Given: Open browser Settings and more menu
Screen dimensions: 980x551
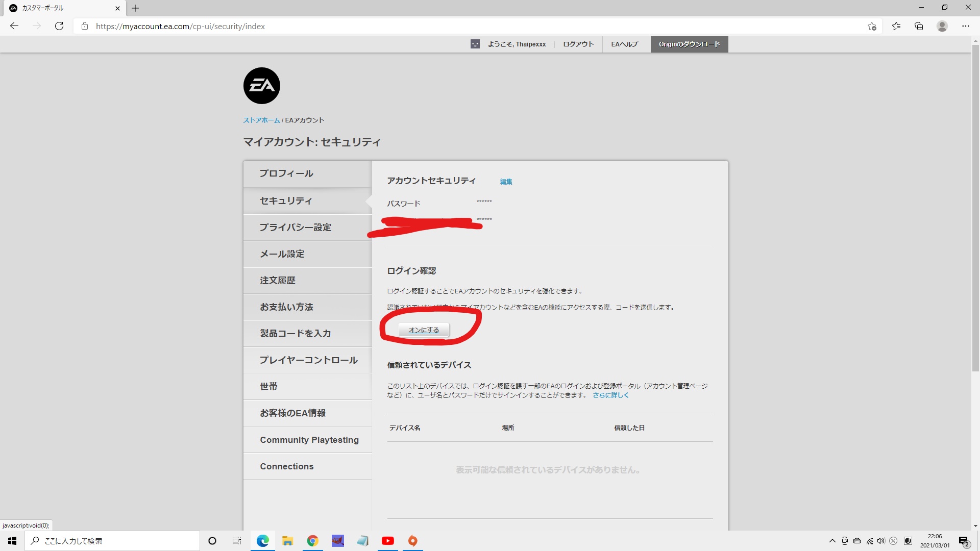Looking at the screenshot, I should pos(966,27).
